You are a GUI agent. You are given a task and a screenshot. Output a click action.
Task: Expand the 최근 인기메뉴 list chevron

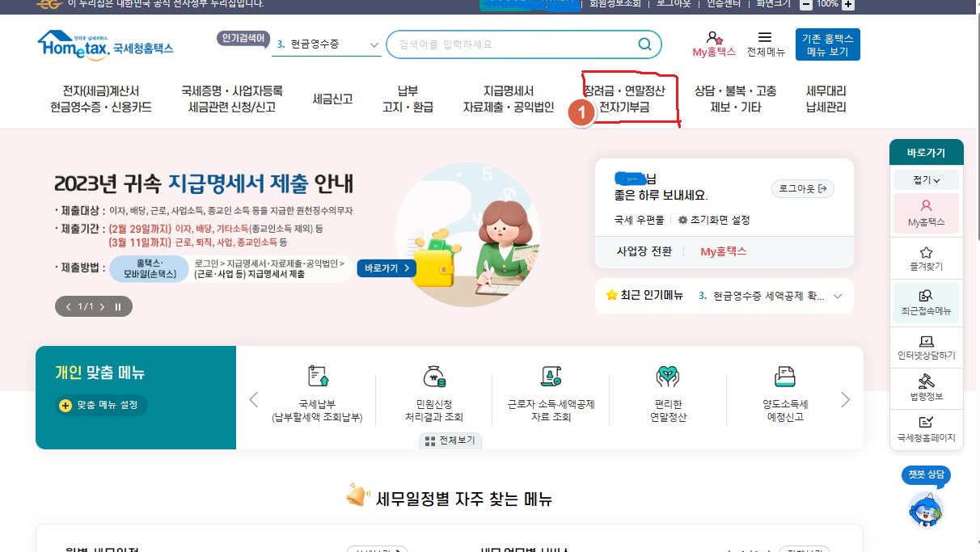pyautogui.click(x=838, y=297)
